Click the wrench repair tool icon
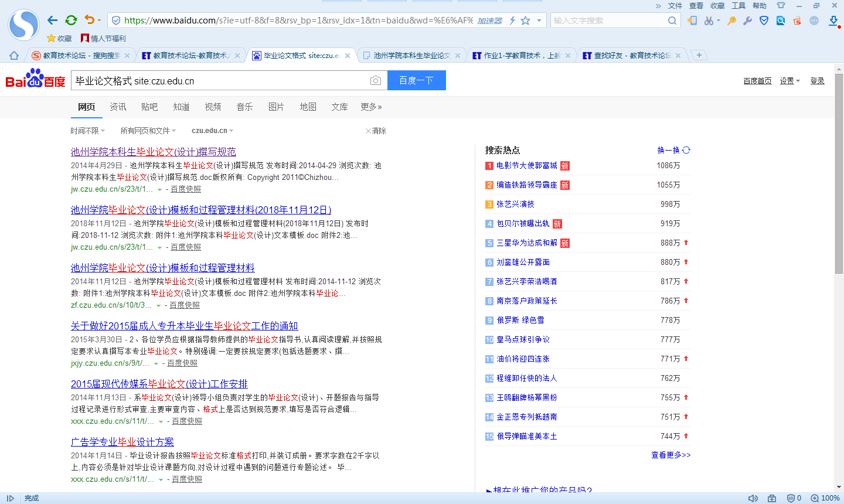The height and width of the screenshot is (504, 844). click(x=747, y=21)
